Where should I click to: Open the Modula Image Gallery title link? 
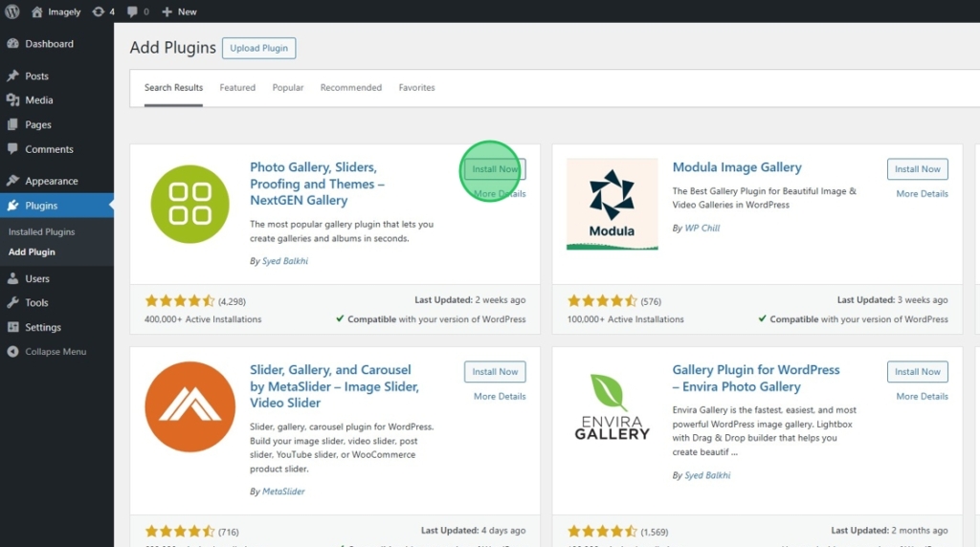(x=737, y=167)
